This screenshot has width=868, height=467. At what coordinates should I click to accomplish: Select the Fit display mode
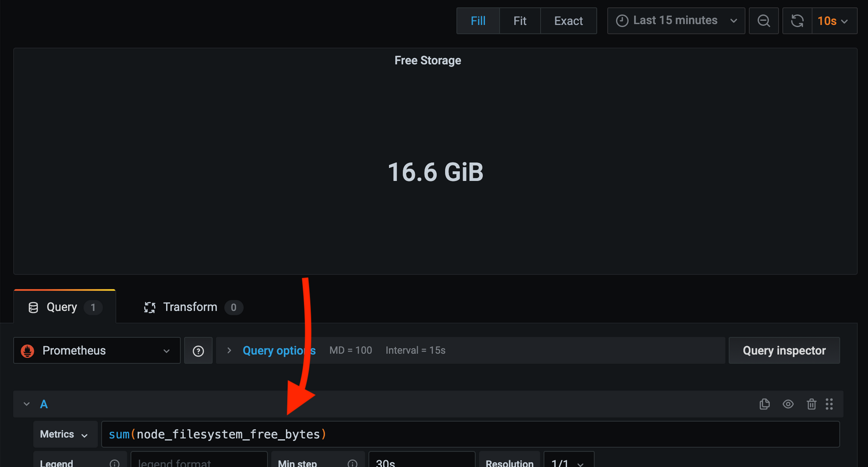(519, 21)
